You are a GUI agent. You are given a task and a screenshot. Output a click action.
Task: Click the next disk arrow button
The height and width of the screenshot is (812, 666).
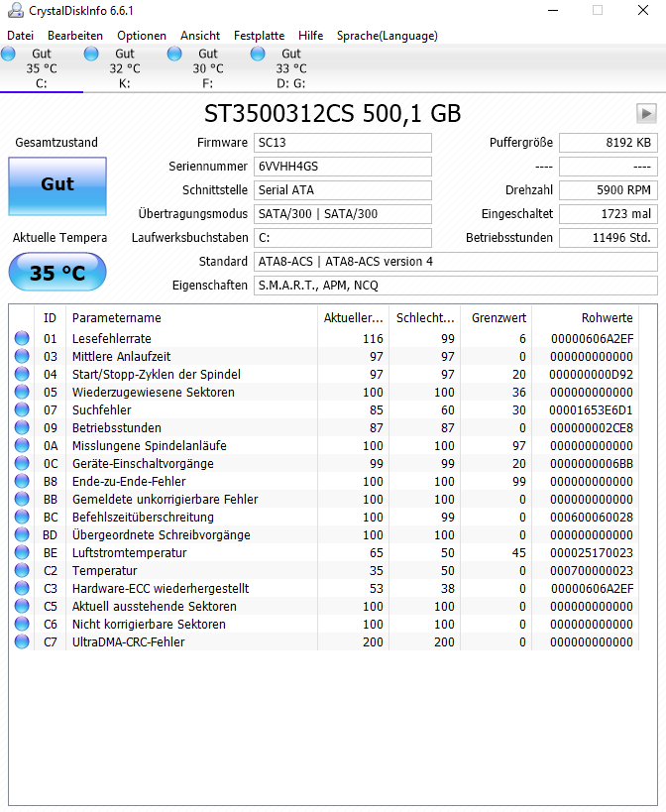coord(646,113)
